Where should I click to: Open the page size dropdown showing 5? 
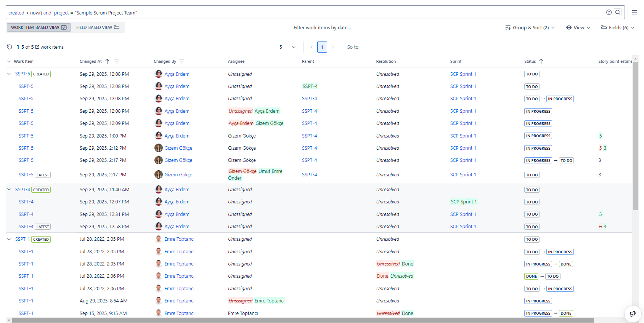tap(287, 47)
